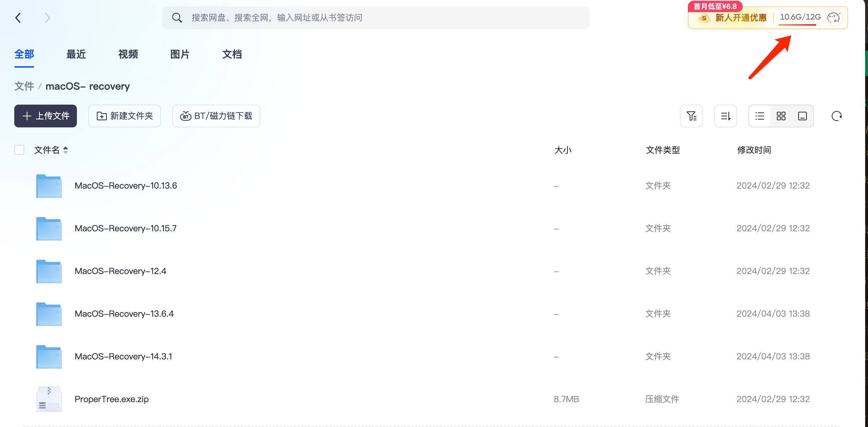
Task: Open the filter icon in toolbar
Action: click(691, 116)
